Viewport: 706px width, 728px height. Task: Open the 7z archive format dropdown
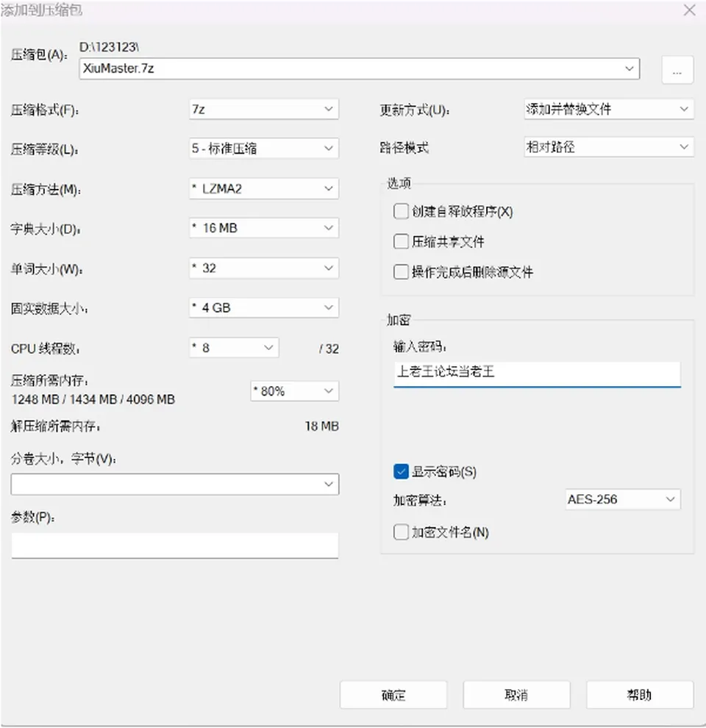(264, 109)
